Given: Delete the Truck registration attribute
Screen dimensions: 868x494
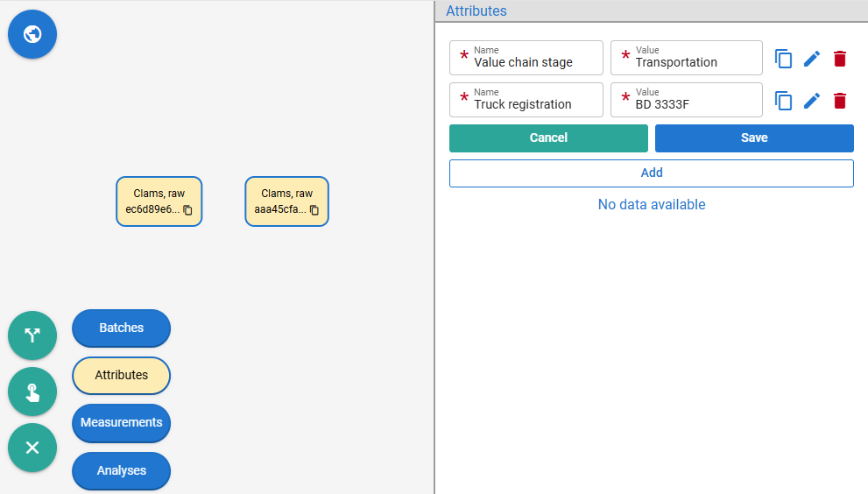Looking at the screenshot, I should 840,101.
